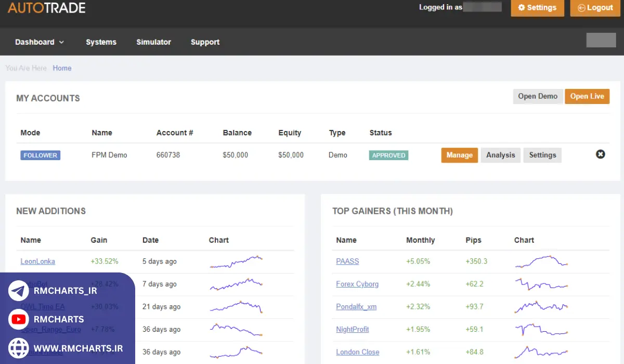Click the Open Demo button

click(x=538, y=96)
